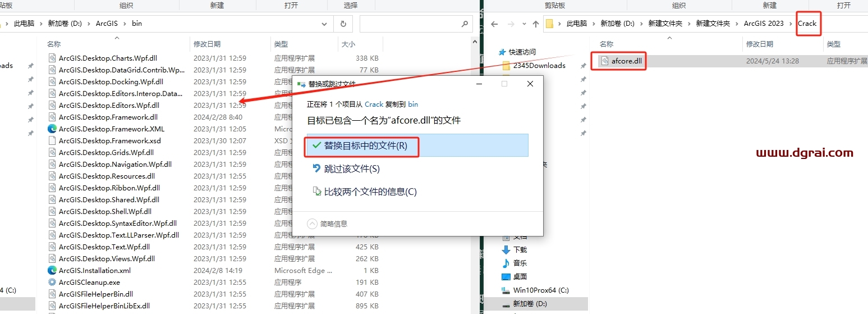Click ArcGIS.Desktop.Docking.Wpf.dll file icon
The width and height of the screenshot is (868, 314).
[52, 81]
